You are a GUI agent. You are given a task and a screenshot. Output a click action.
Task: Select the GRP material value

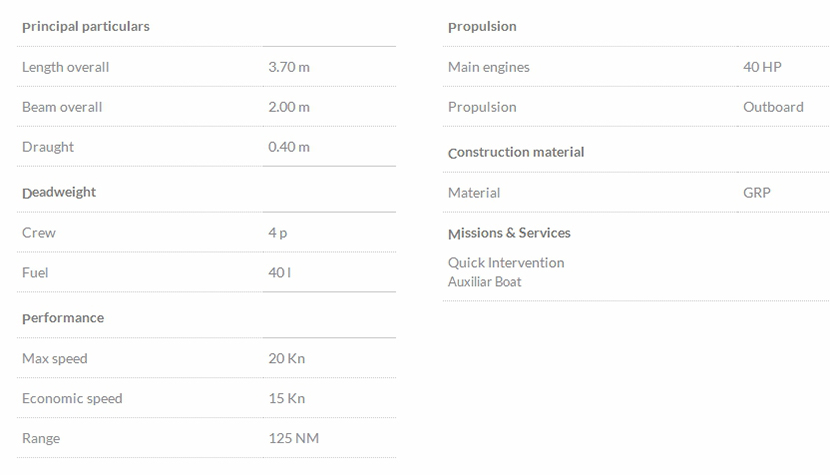click(x=757, y=193)
